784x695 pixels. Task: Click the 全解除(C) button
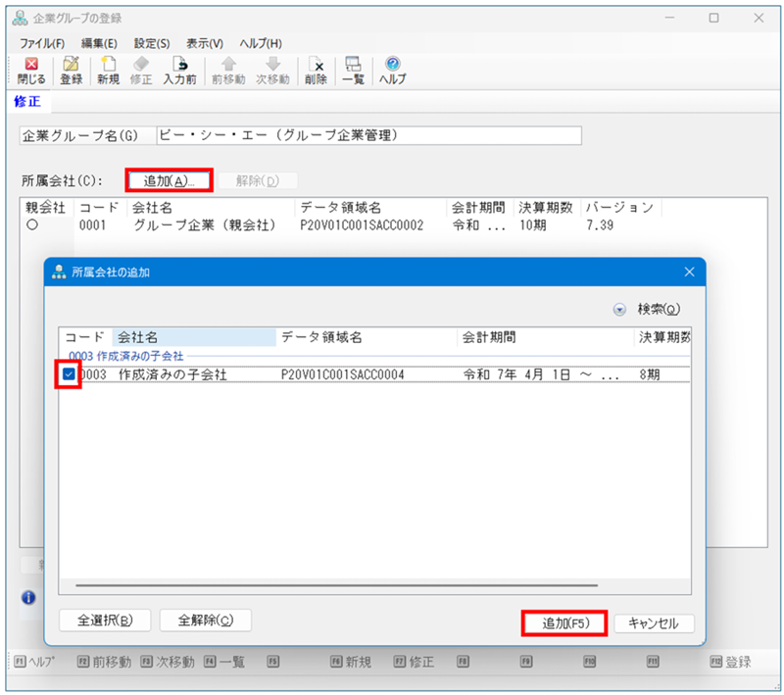[206, 621]
